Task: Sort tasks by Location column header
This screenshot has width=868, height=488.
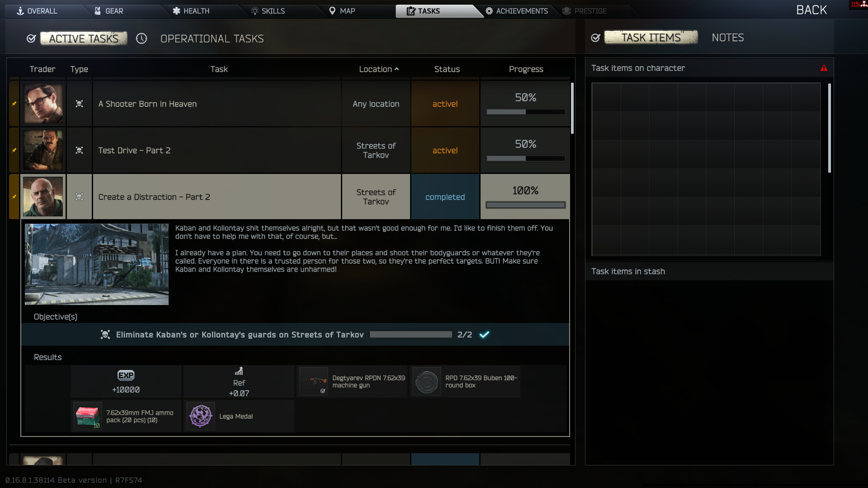Action: coord(379,69)
